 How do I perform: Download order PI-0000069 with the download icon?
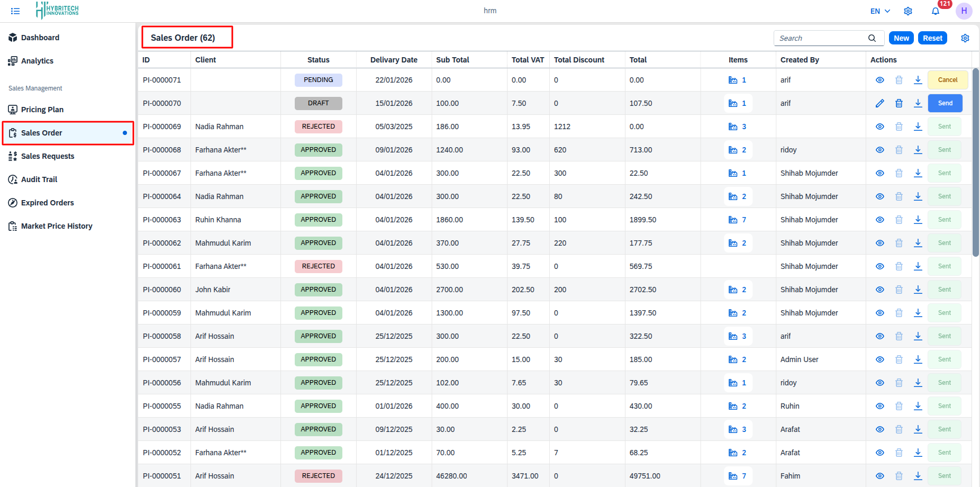[918, 127]
